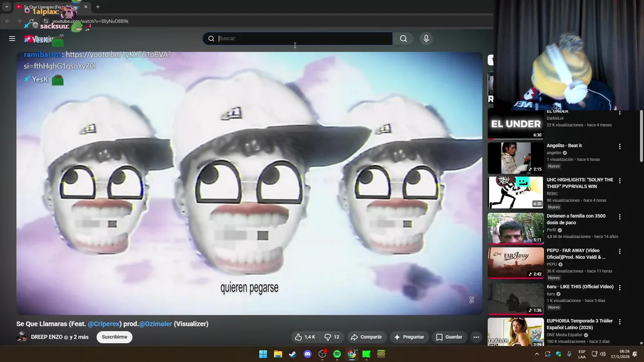This screenshot has height=362, width=644.
Task: Switch to Chrome in taskbar
Action: [352, 354]
